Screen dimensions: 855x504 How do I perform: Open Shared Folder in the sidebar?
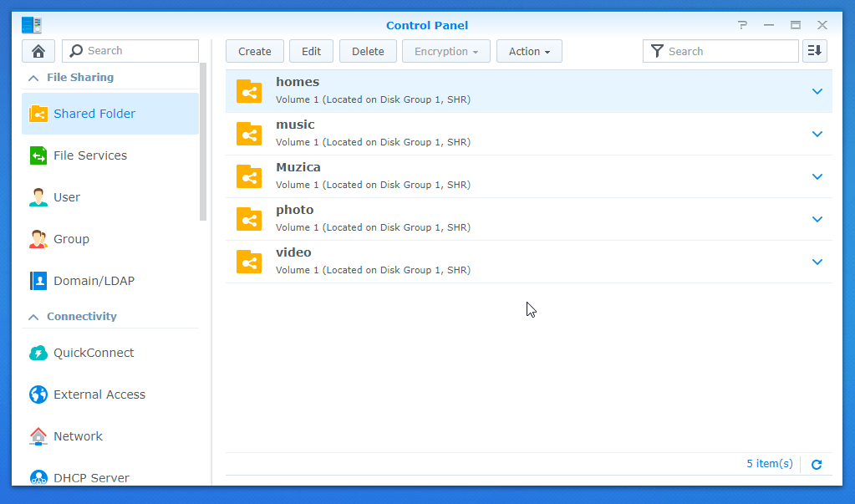[x=94, y=114]
